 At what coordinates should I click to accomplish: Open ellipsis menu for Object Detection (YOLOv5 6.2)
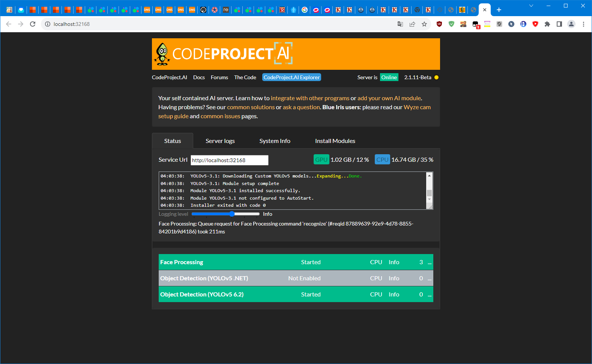[430, 295]
